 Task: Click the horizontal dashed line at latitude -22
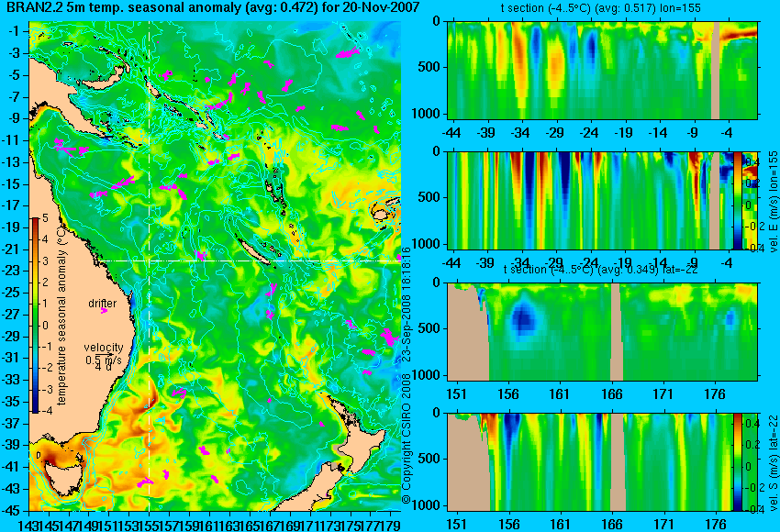click(x=251, y=260)
